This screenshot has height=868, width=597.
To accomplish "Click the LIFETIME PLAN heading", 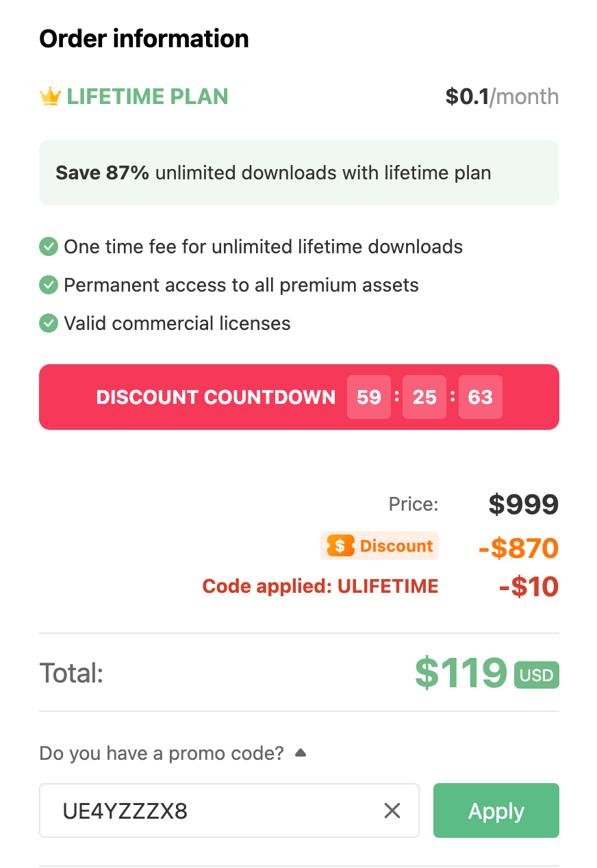I will click(147, 97).
